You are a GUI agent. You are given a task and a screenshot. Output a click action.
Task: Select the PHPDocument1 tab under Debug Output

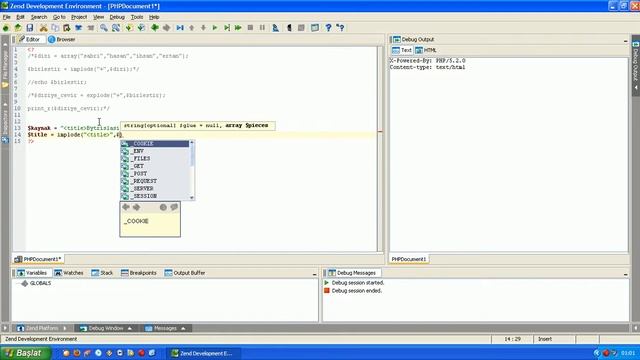[409, 259]
